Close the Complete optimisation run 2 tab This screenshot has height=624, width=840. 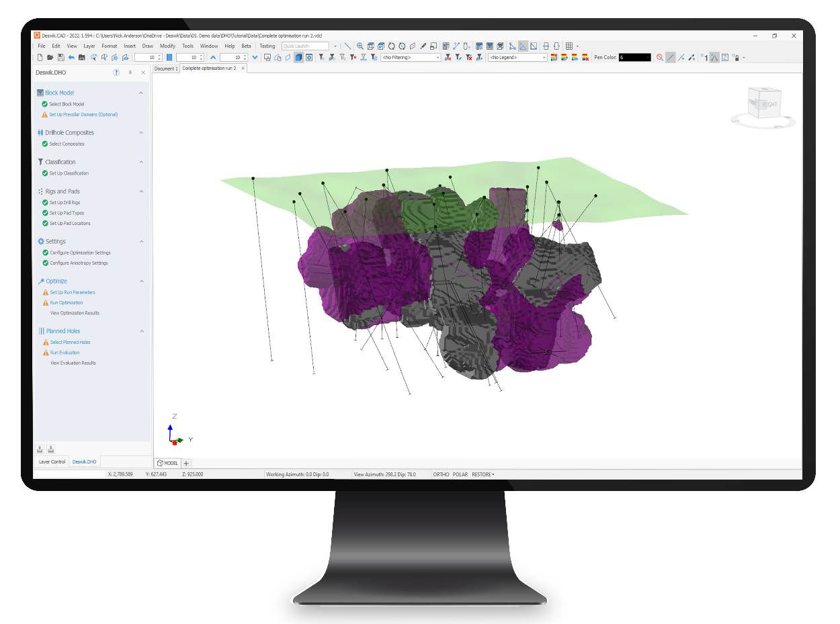[x=243, y=69]
